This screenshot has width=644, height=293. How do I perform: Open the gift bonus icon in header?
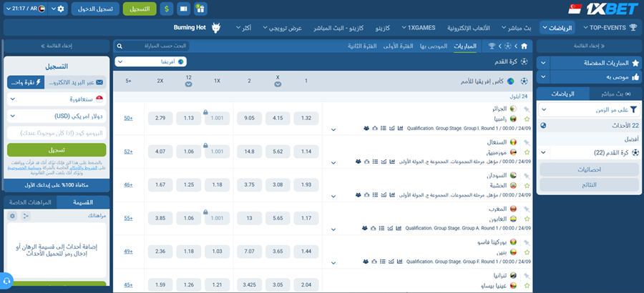coord(200,9)
